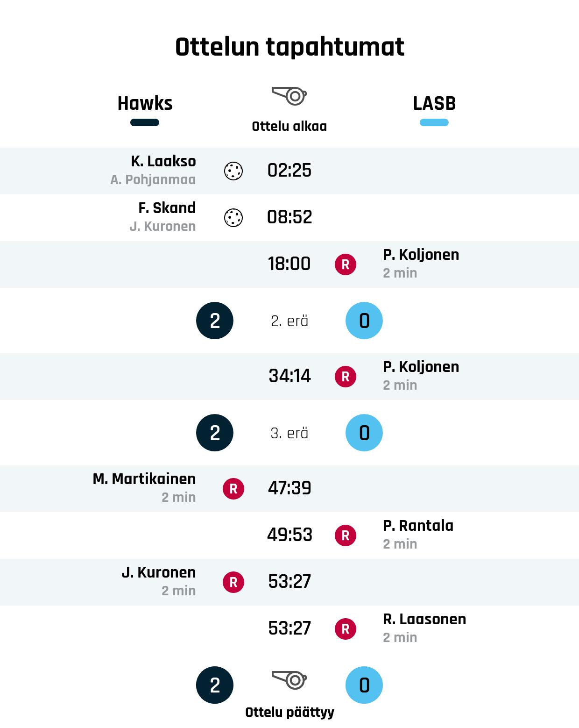Click the red penalty icon at 18:00
Image resolution: width=579 pixels, height=728 pixels.
346,264
